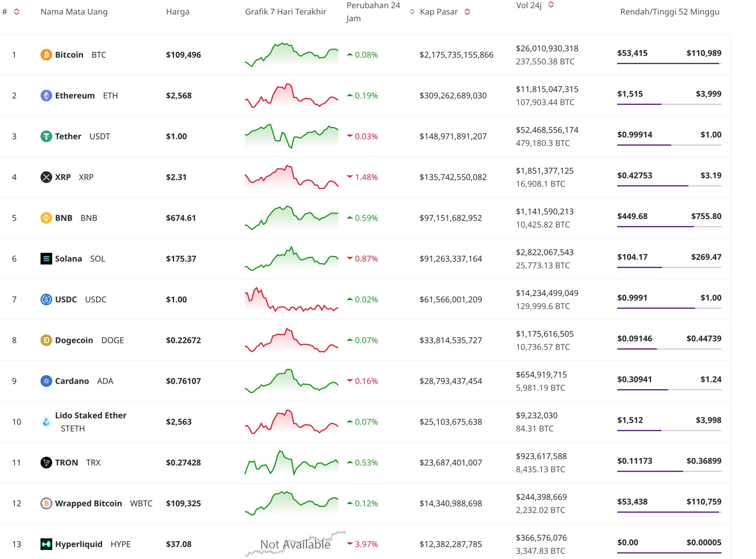Open the Cardano ADA coin link
The height and width of the screenshot is (559, 756).
coord(72,381)
